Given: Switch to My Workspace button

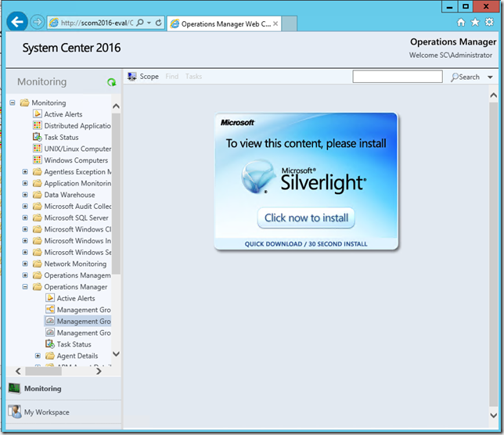Looking at the screenshot, I should [63, 412].
